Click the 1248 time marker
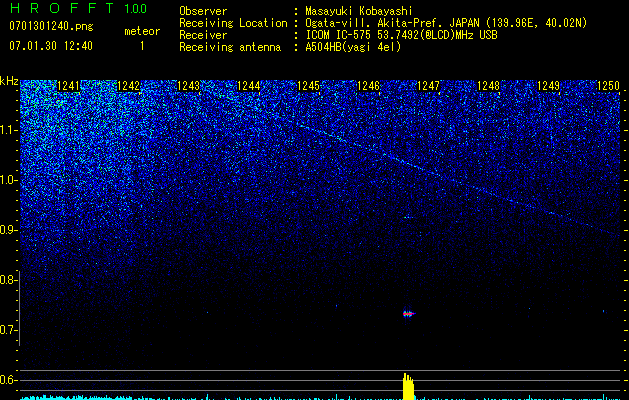The height and width of the screenshot is (400, 629). pos(489,86)
